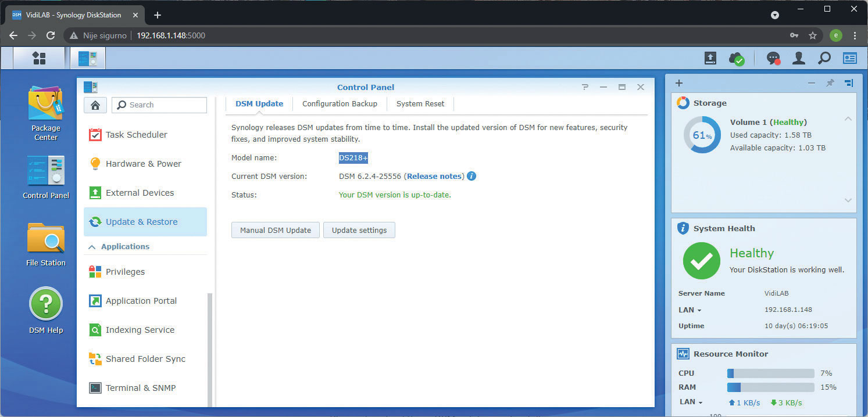The width and height of the screenshot is (868, 417).
Task: Click the Manual DSM Update button
Action: (x=275, y=230)
